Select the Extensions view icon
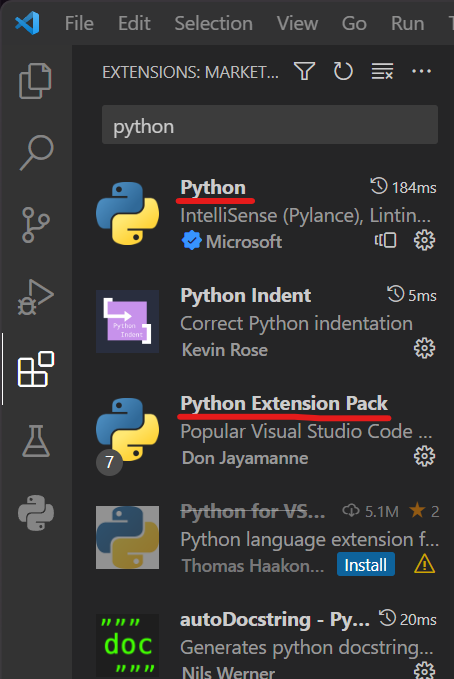 coord(36,369)
